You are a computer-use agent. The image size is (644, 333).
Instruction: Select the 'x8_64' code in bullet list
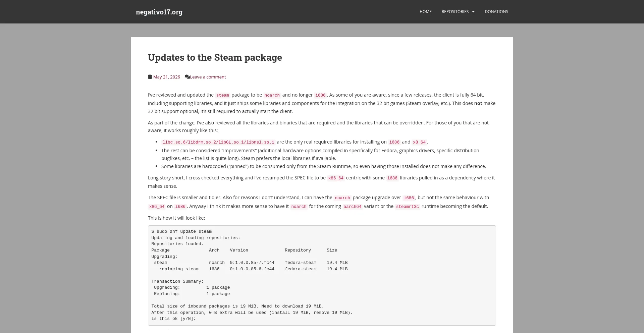[x=419, y=142]
